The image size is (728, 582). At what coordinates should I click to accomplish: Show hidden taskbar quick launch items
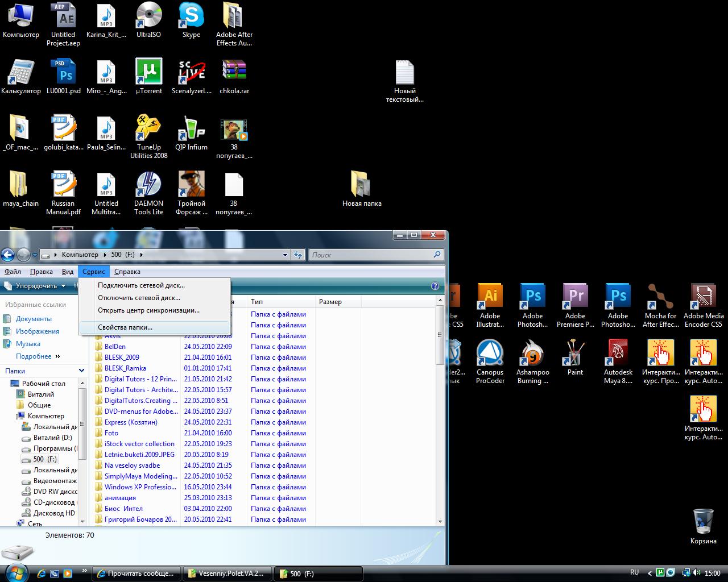coord(85,571)
